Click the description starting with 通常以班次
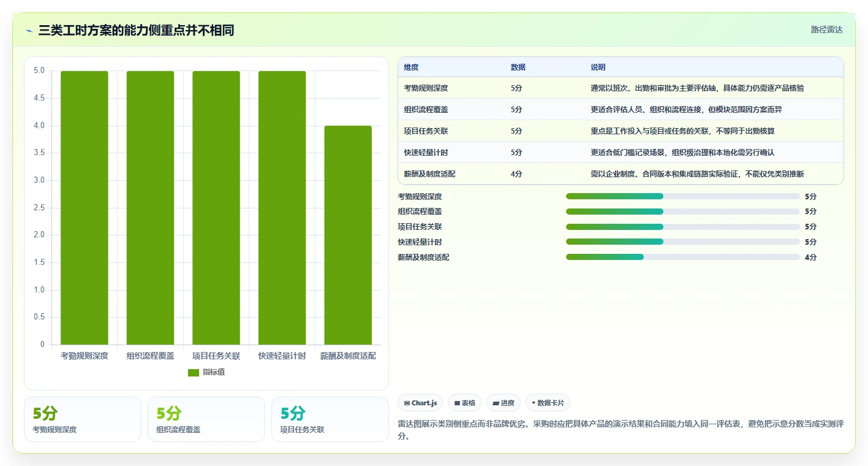This screenshot has width=868, height=466. pos(697,88)
